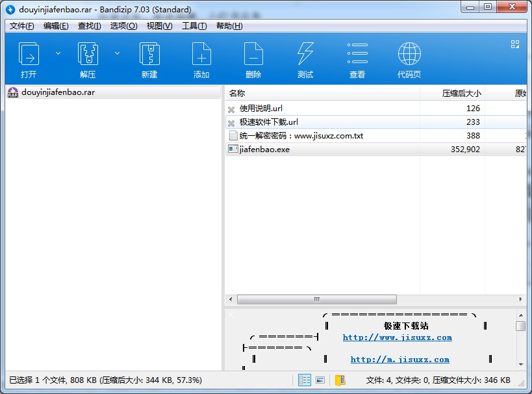532x394 pixels.
Task: Open the 文件(F) menu
Action: click(x=21, y=26)
